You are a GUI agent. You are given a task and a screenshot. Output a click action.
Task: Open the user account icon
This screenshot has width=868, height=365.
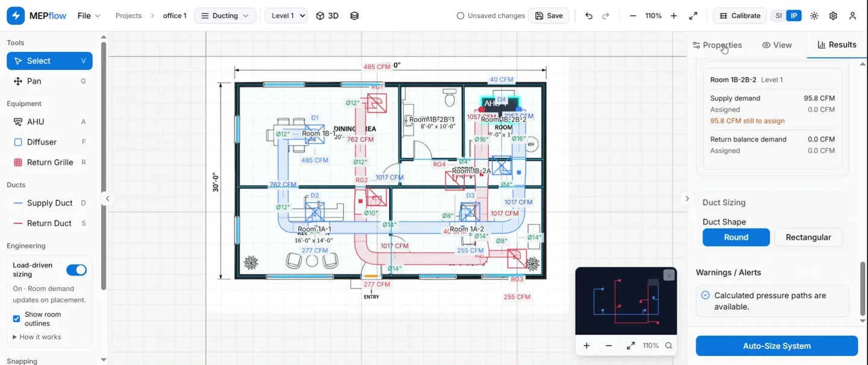[x=852, y=16]
